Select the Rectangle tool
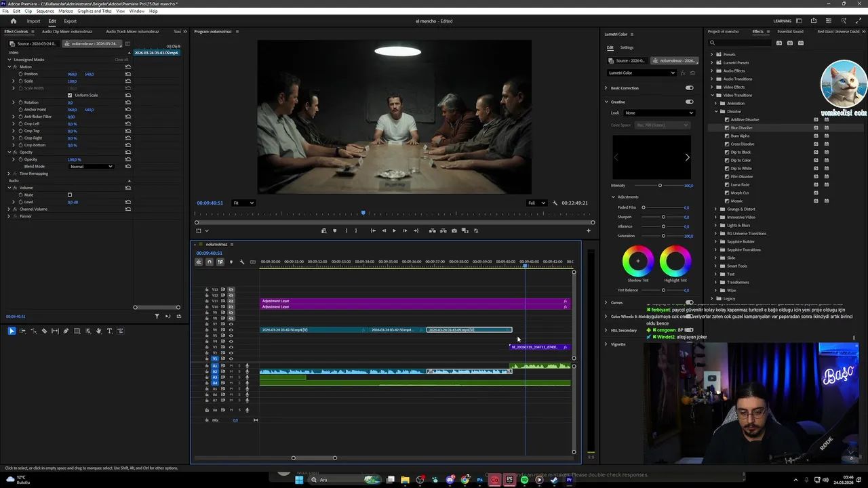This screenshot has width=868, height=488. point(77,331)
